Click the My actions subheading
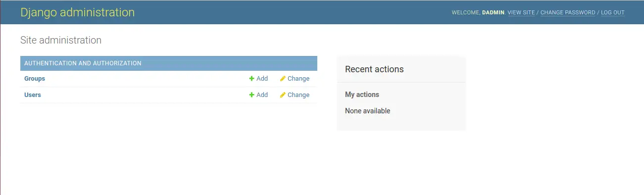This screenshot has width=644, height=195. 362,95
